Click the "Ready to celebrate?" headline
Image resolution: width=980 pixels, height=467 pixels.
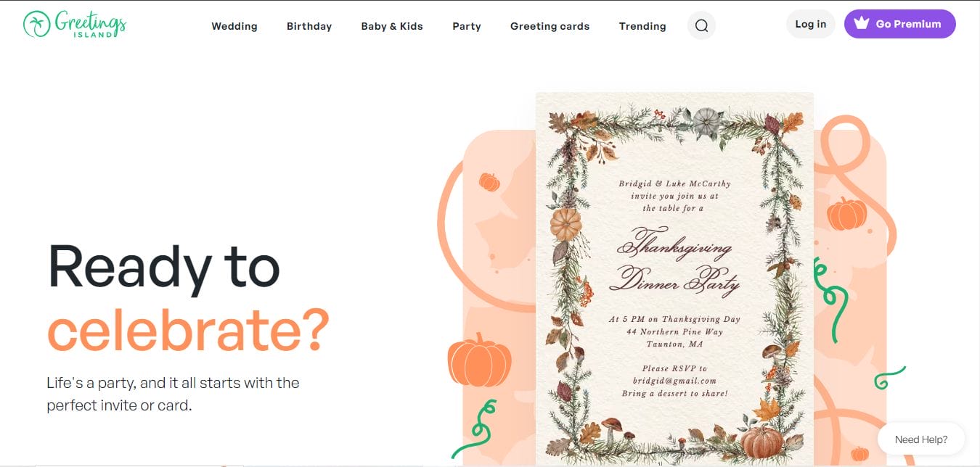pos(188,297)
